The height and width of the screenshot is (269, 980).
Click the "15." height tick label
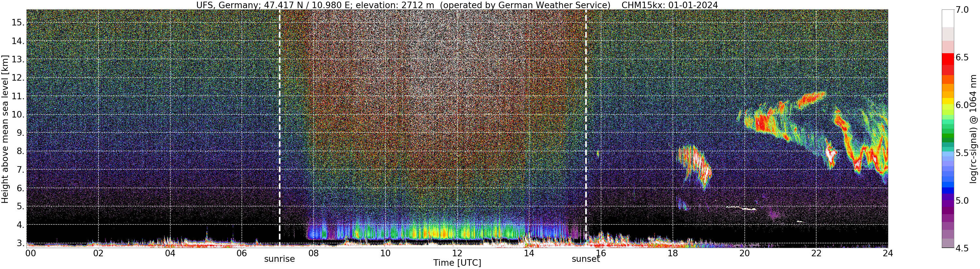pos(18,23)
